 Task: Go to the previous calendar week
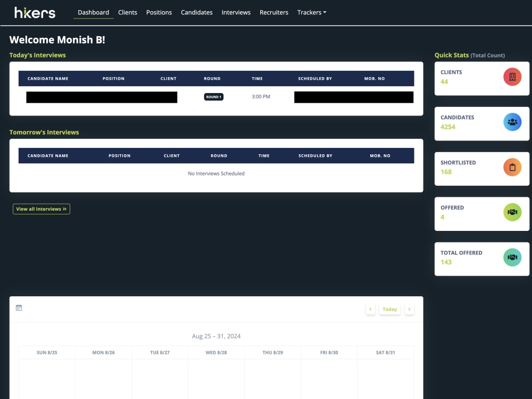point(370,309)
